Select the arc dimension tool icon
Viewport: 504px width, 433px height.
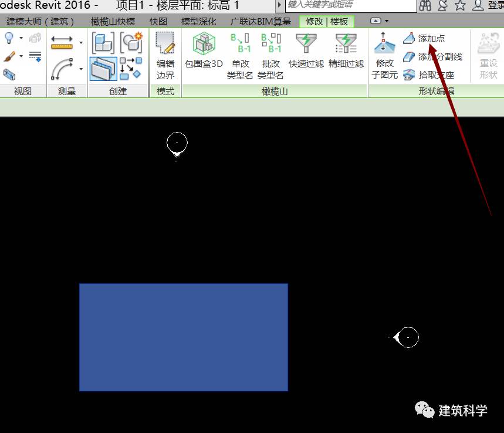click(62, 69)
